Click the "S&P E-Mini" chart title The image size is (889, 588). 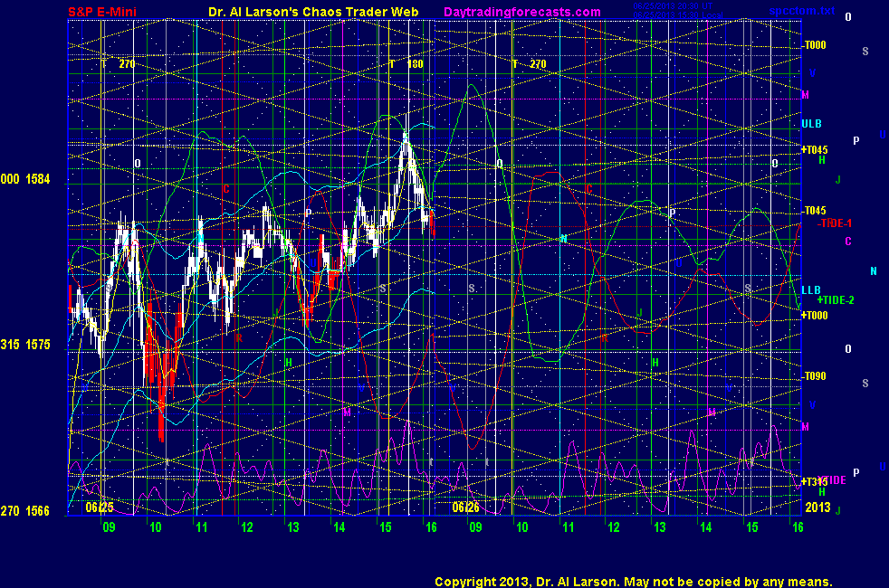(102, 12)
